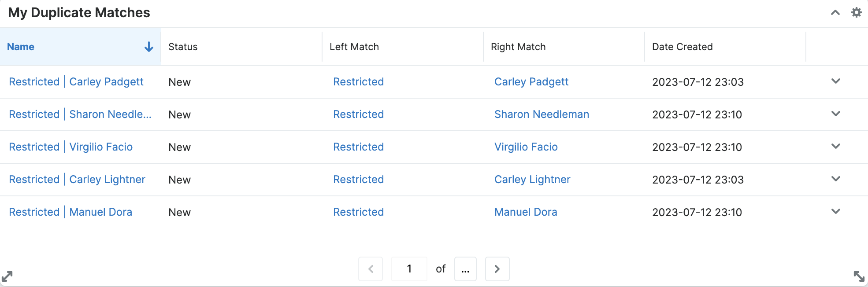Open Restricted | Virgilio Facio record
Screen dimensions: 868x287
tap(70, 147)
